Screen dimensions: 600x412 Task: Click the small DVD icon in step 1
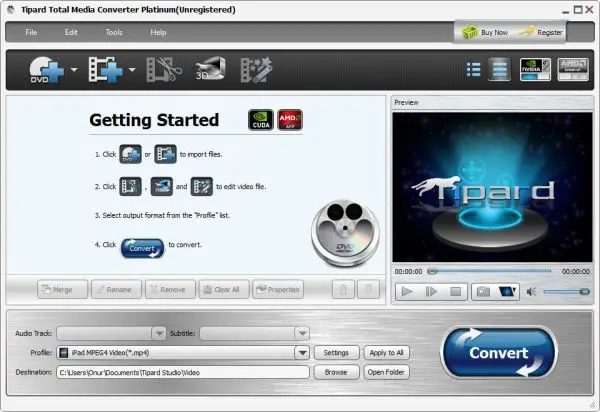(x=130, y=154)
